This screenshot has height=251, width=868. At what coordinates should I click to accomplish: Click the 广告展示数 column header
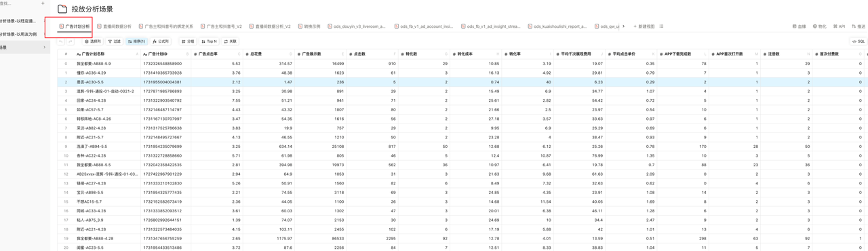tap(320, 54)
